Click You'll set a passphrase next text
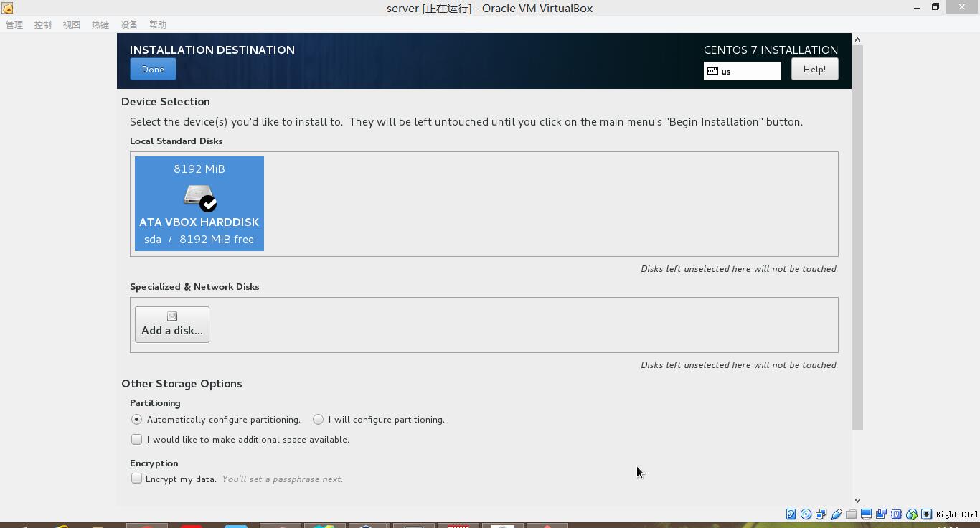Viewport: 980px width, 528px height. (282, 478)
